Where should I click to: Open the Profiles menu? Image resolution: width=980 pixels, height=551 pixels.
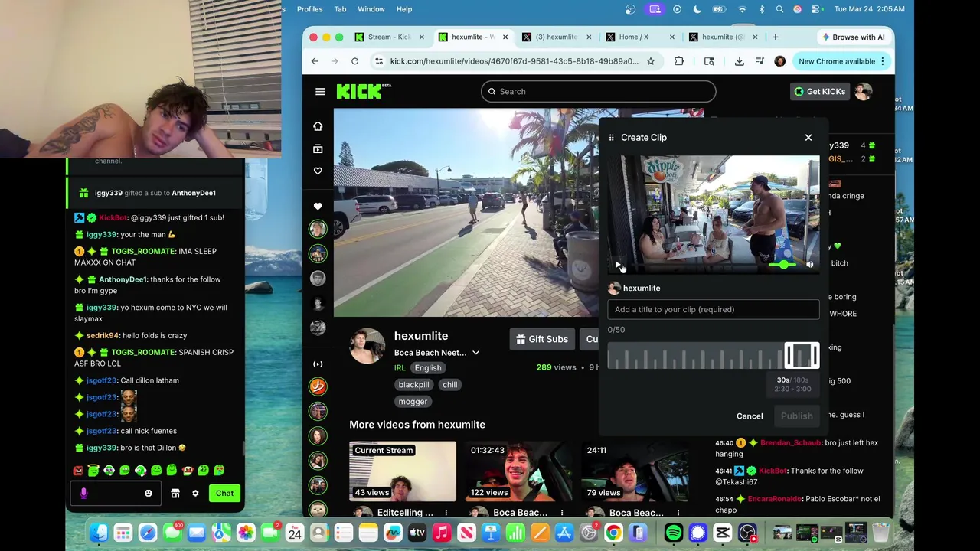[310, 9]
